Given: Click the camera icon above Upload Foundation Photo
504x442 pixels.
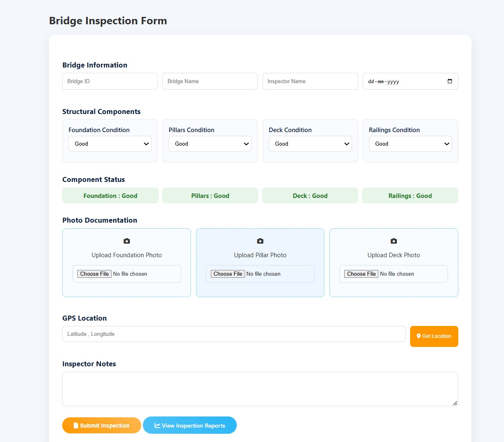Looking at the screenshot, I should (x=127, y=241).
